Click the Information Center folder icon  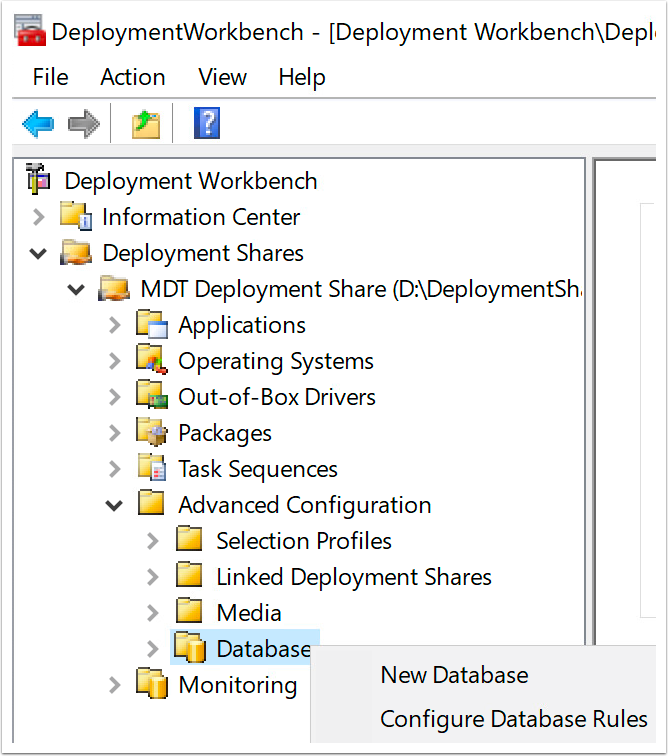click(76, 216)
